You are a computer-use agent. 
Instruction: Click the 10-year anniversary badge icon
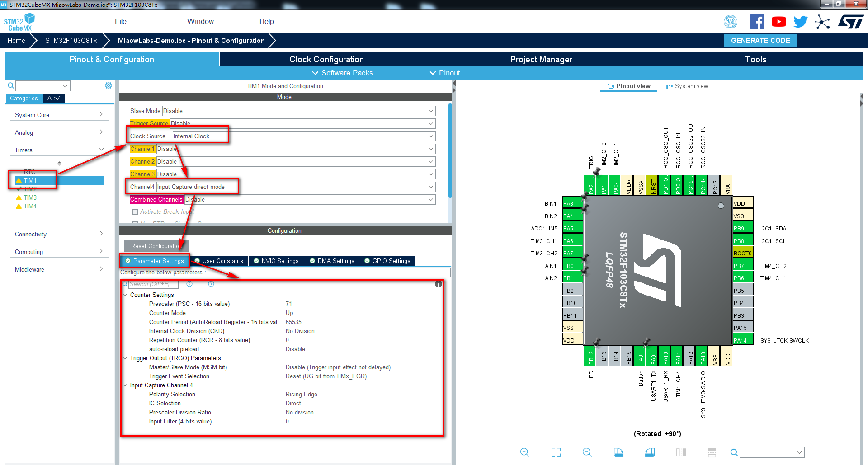pyautogui.click(x=731, y=22)
